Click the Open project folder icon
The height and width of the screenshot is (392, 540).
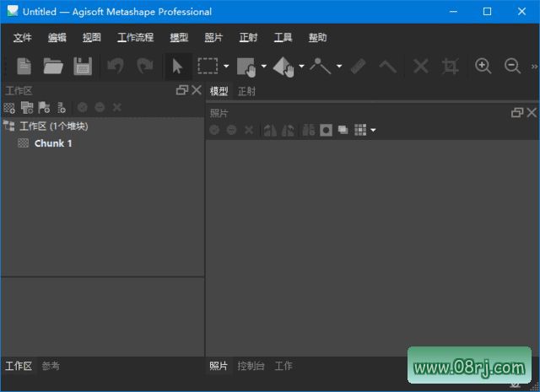click(x=53, y=66)
